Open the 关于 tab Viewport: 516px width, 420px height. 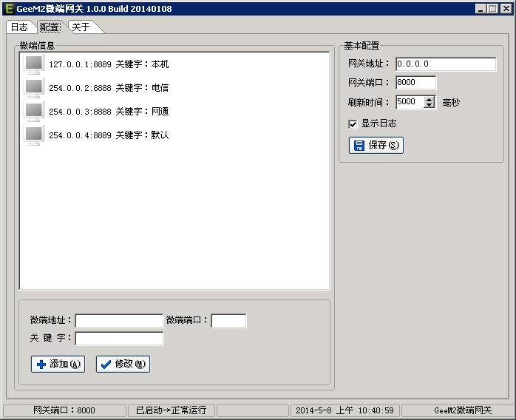point(81,27)
